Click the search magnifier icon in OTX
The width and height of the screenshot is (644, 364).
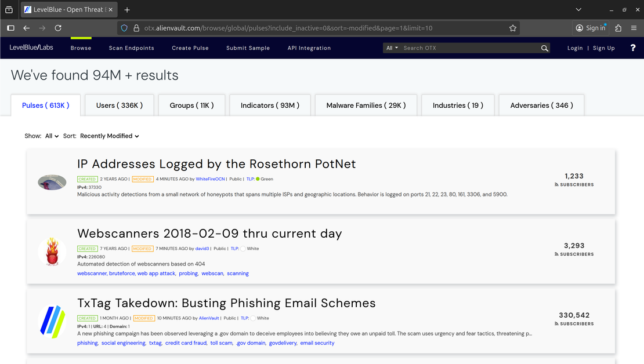click(x=545, y=48)
